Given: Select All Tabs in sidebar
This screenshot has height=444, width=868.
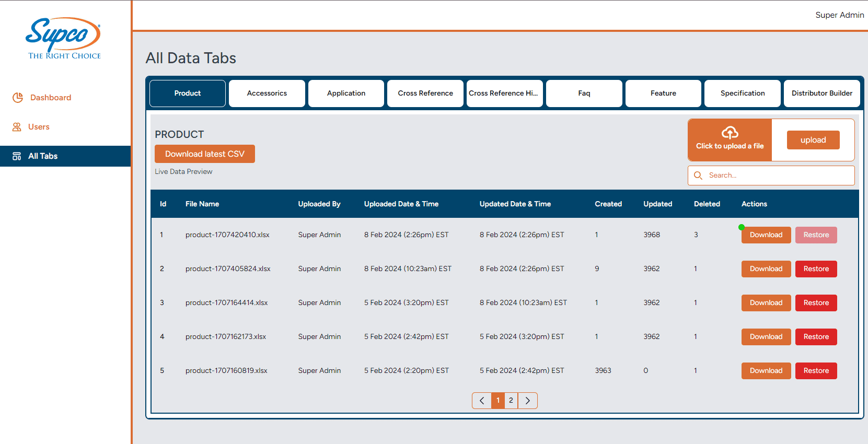Looking at the screenshot, I should pyautogui.click(x=65, y=156).
